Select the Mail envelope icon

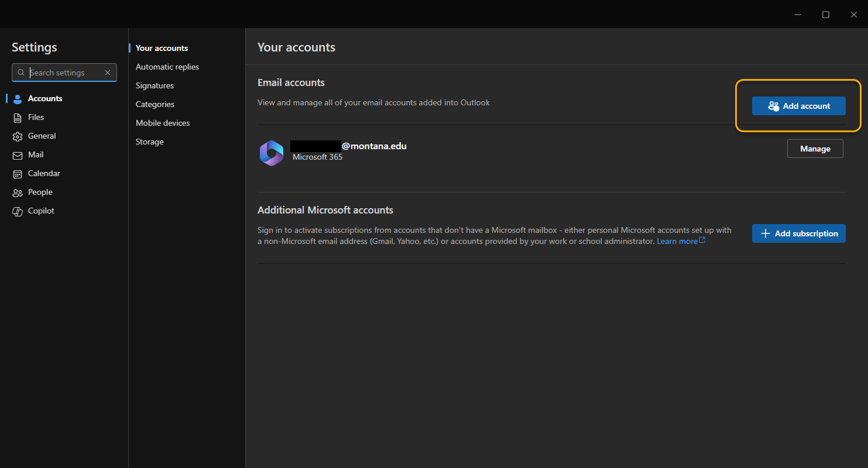18,154
